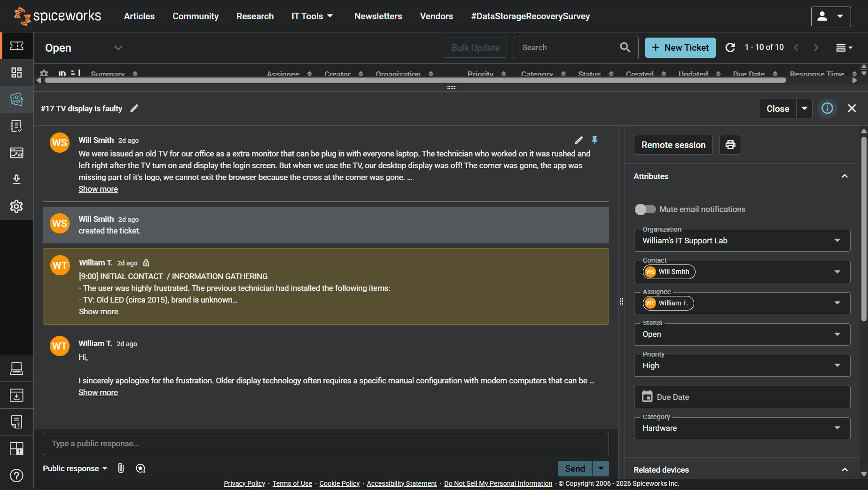Click the pencil icon beside ticket title
This screenshot has height=490, width=868.
[134, 109]
